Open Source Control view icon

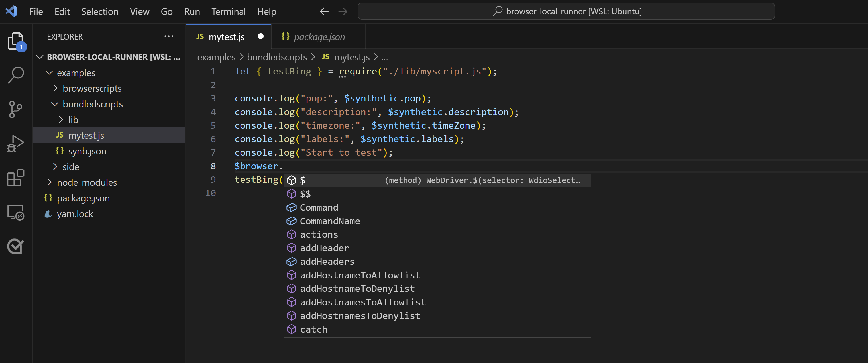(15, 109)
